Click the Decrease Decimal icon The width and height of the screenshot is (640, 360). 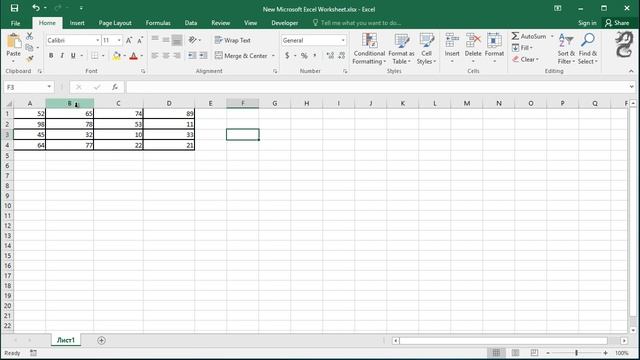(342, 56)
